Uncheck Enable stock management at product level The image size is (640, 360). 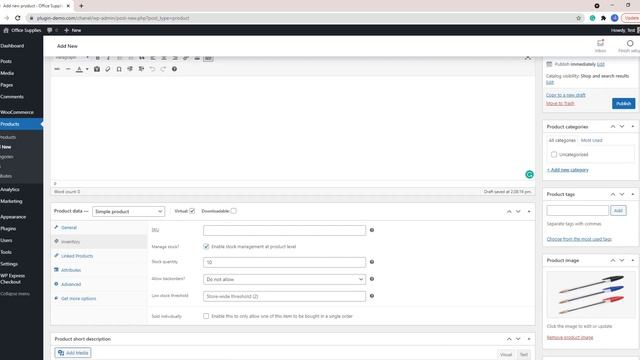[206, 247]
